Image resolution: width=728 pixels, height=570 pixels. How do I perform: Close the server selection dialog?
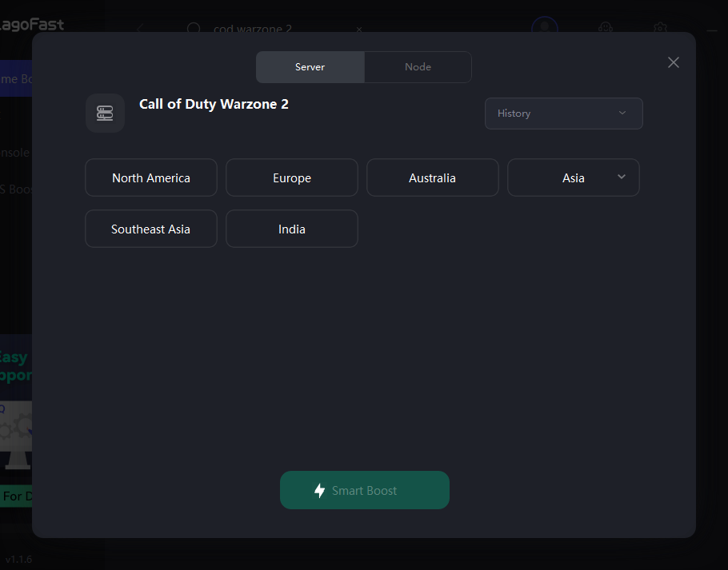click(674, 62)
